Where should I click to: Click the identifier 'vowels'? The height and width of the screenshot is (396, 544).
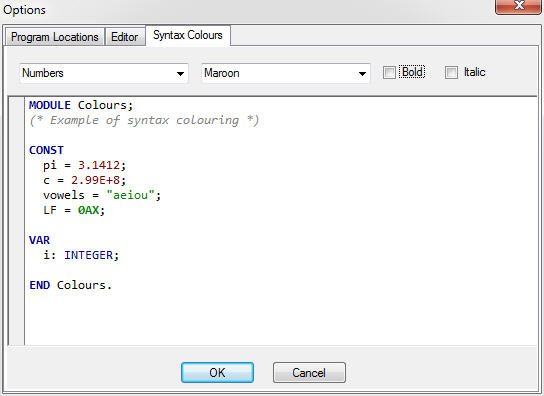click(x=64, y=195)
